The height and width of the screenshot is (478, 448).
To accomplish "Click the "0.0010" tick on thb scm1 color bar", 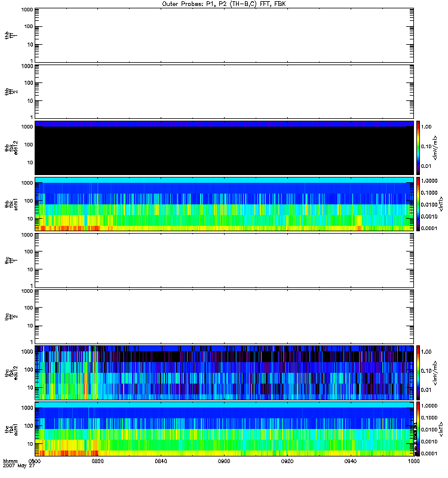I will (x=429, y=216).
